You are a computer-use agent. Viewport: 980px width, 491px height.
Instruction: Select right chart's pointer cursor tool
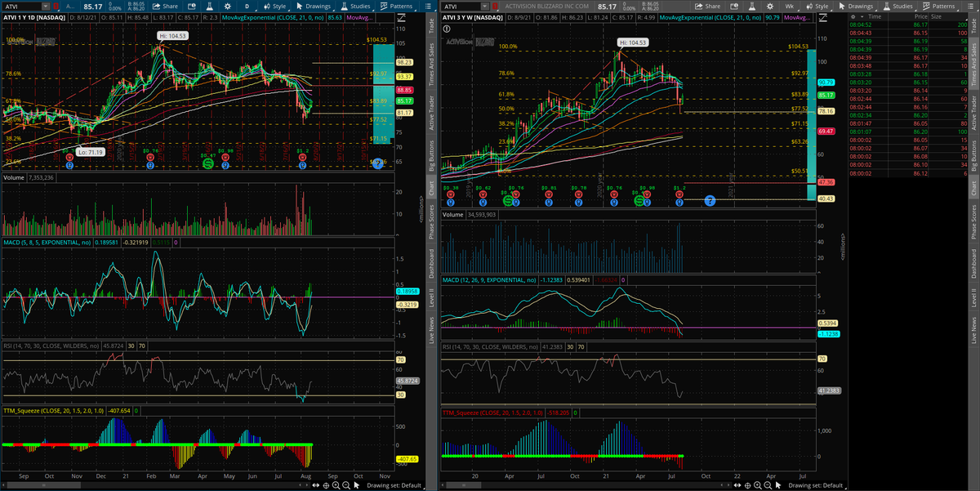(777, 485)
